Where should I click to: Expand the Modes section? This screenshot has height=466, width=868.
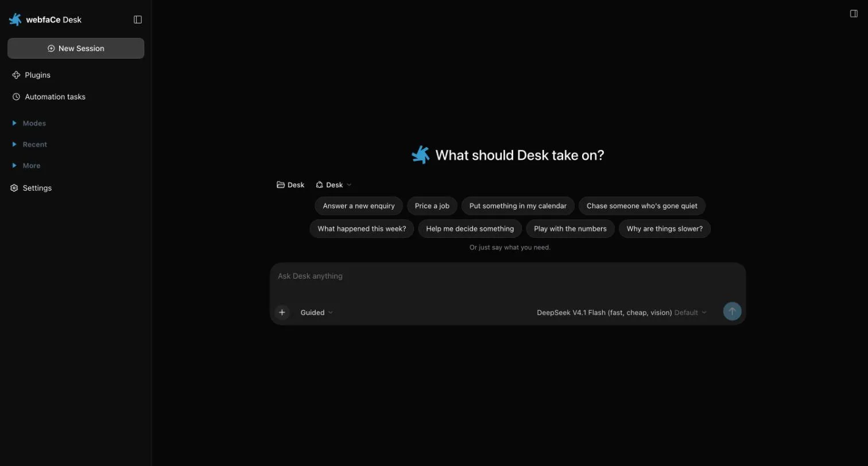click(29, 123)
